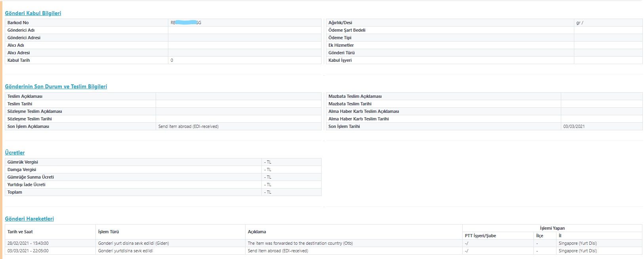Select the redacted Barkod No value
This screenshot has width=644, height=259.
(x=186, y=23)
